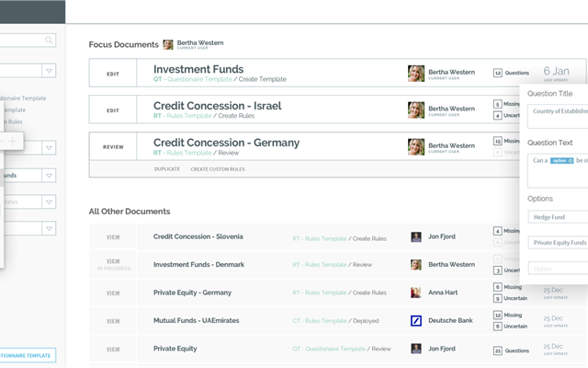The width and height of the screenshot is (588, 368).
Task: Click the 9 Uncertain badge for Private Equity - Germany
Action: 498,298
